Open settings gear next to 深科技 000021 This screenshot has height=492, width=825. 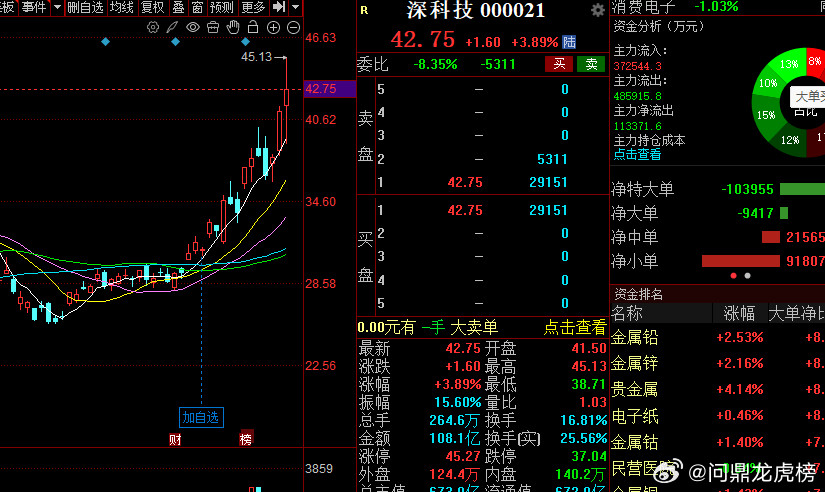click(x=598, y=11)
